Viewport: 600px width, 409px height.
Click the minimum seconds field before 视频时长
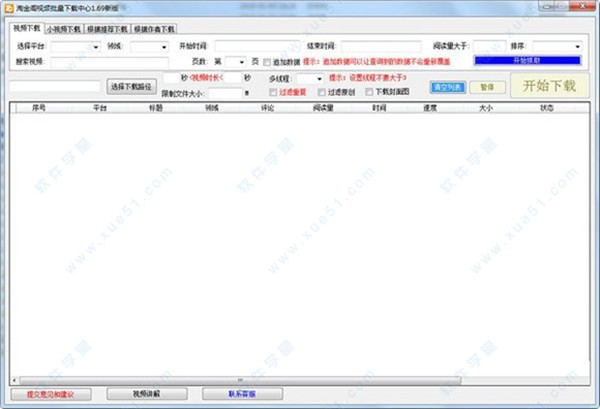tap(171, 78)
